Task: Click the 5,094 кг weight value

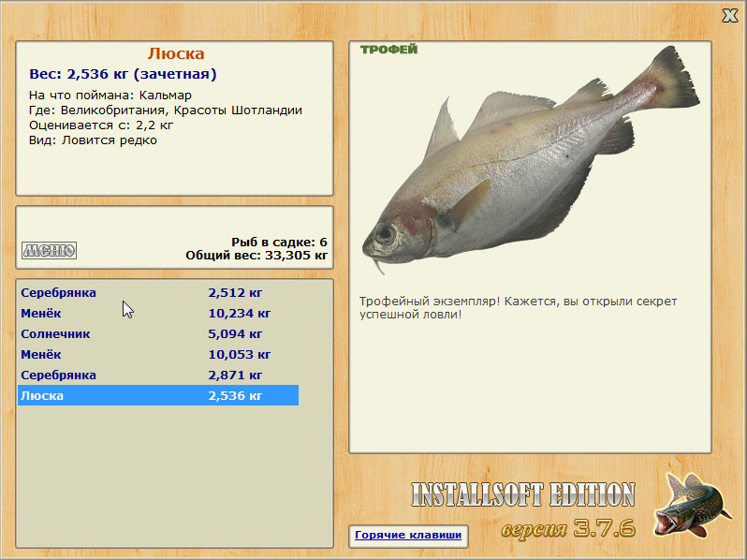Action: pos(235,333)
